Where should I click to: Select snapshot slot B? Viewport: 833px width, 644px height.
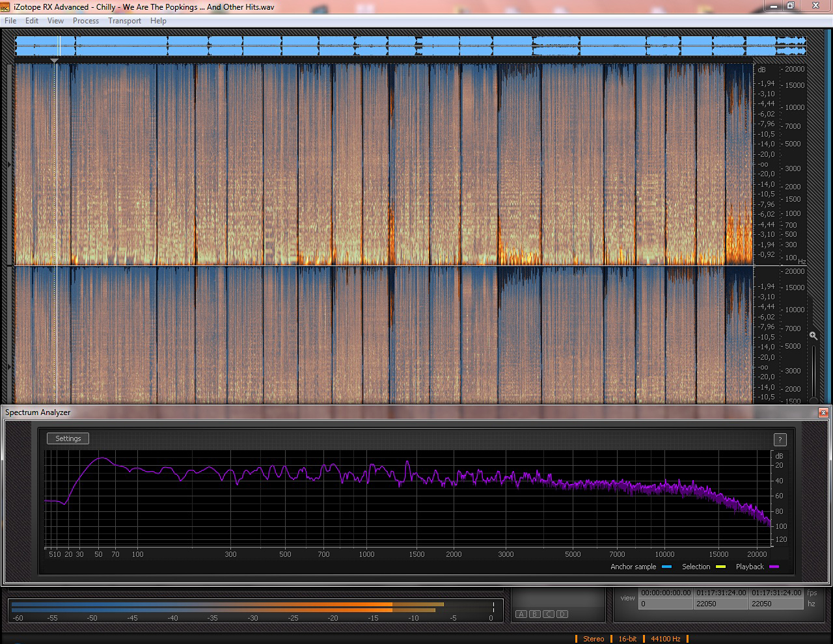[x=535, y=614]
